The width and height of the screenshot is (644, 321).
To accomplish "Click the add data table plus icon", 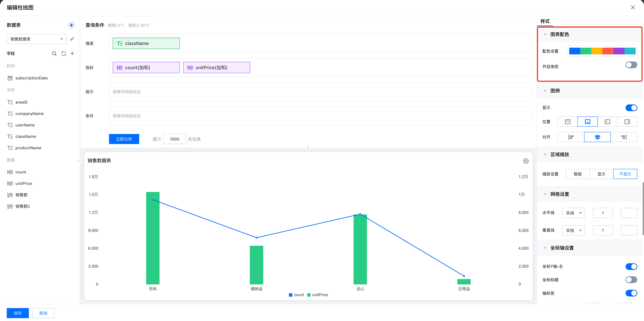I will pyautogui.click(x=71, y=25).
